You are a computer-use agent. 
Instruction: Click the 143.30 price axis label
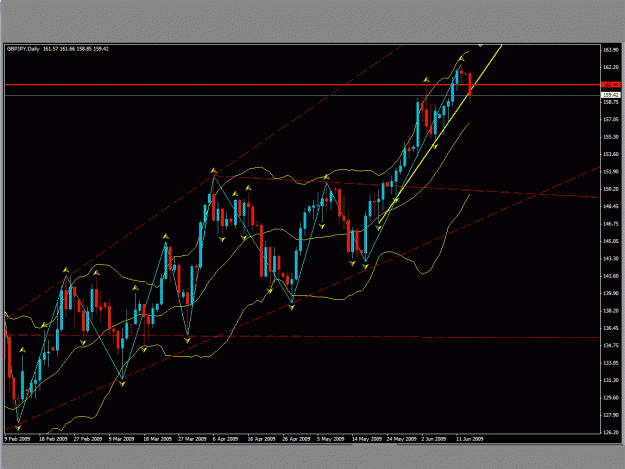[611, 259]
